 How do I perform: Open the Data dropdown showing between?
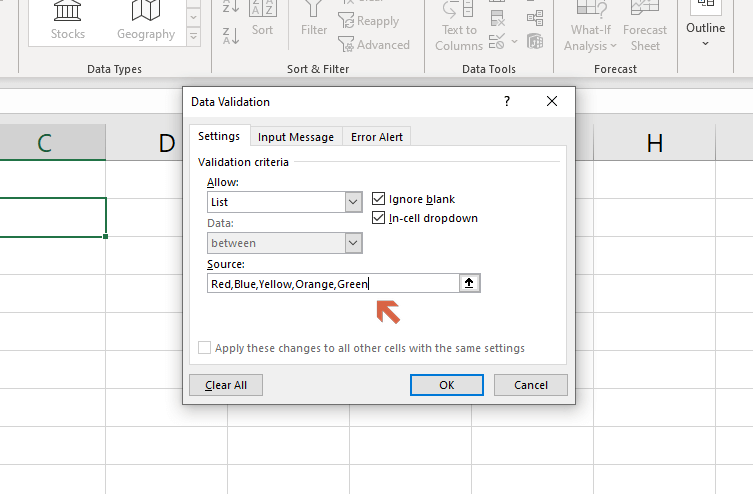click(353, 243)
